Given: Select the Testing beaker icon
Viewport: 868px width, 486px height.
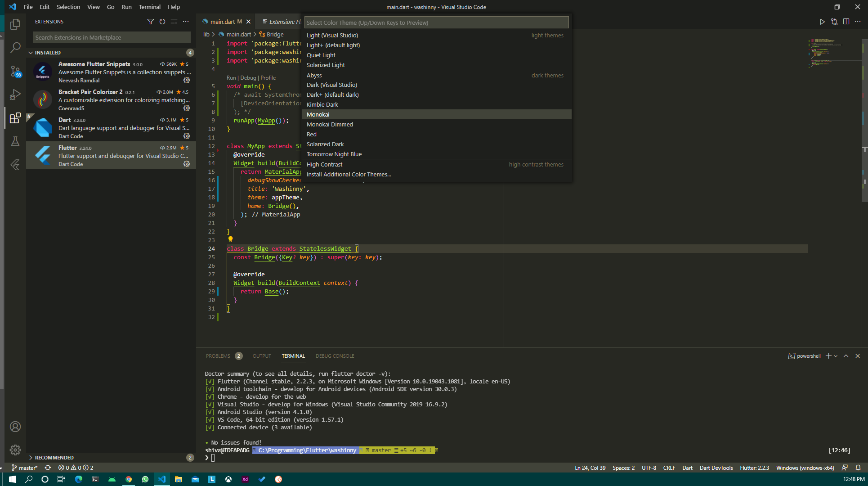Looking at the screenshot, I should (x=15, y=141).
